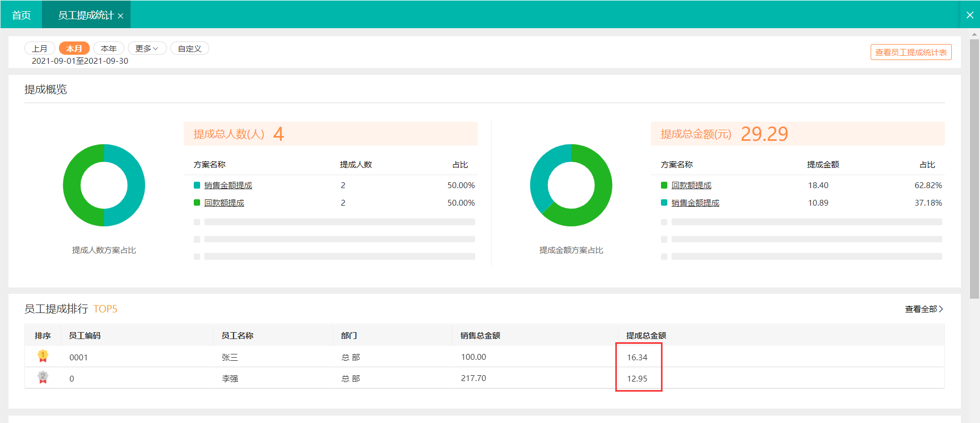
Task: Open 回款额提成 link in amount table
Action: click(x=691, y=185)
